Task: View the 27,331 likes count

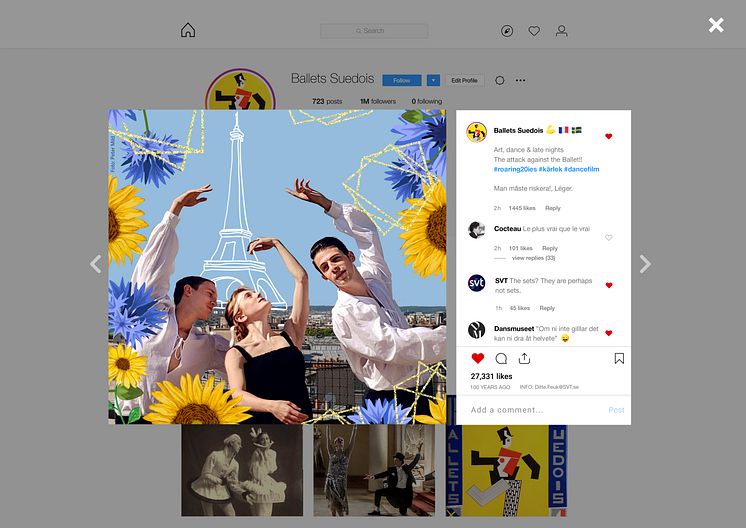Action: click(x=491, y=376)
